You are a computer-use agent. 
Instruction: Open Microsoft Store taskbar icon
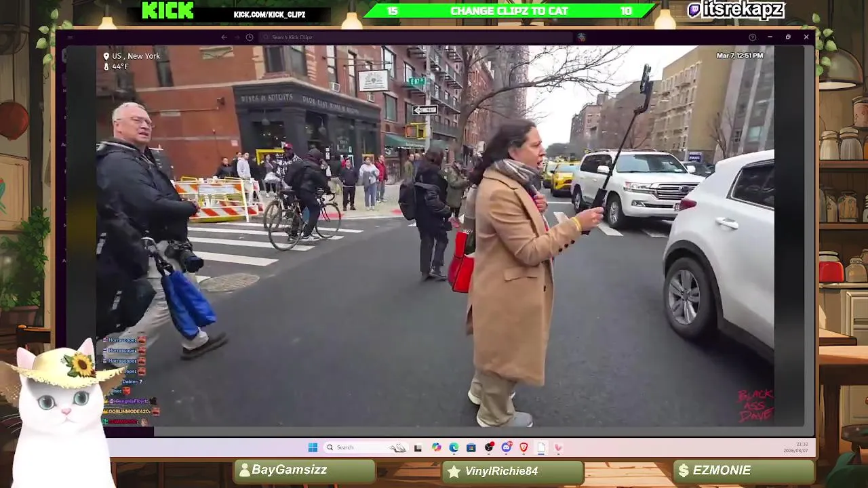[471, 447]
